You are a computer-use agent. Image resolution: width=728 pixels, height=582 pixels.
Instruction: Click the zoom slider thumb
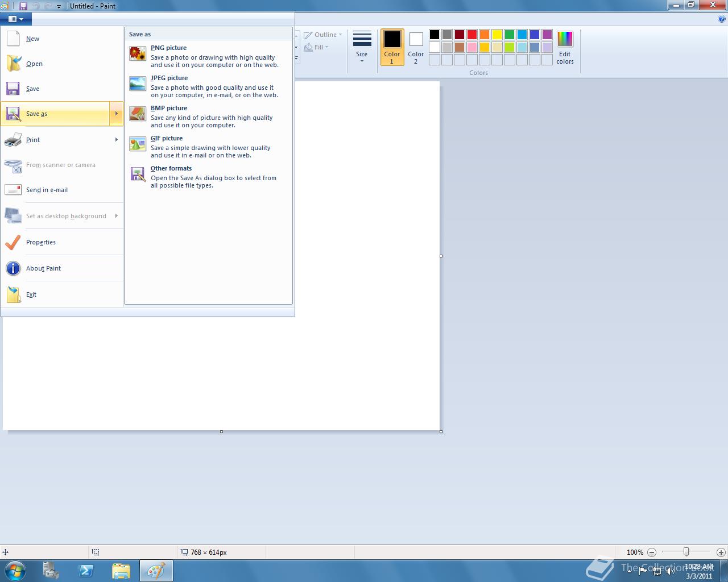pyautogui.click(x=686, y=552)
